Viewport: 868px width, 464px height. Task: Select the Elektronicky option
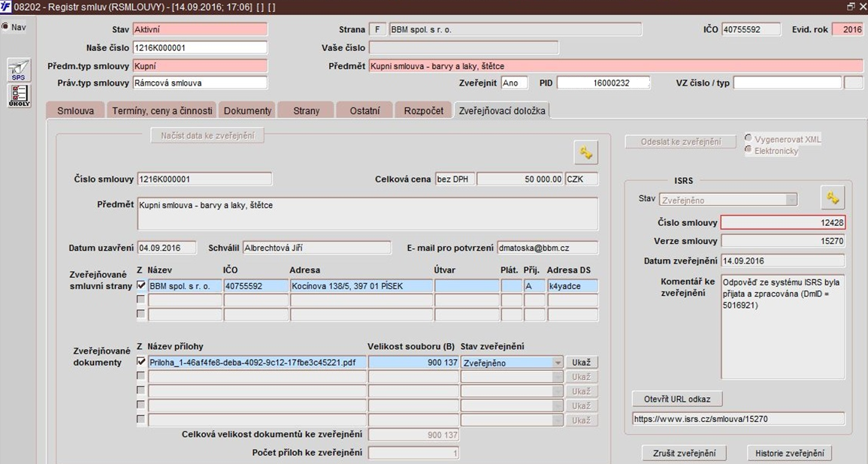point(749,149)
